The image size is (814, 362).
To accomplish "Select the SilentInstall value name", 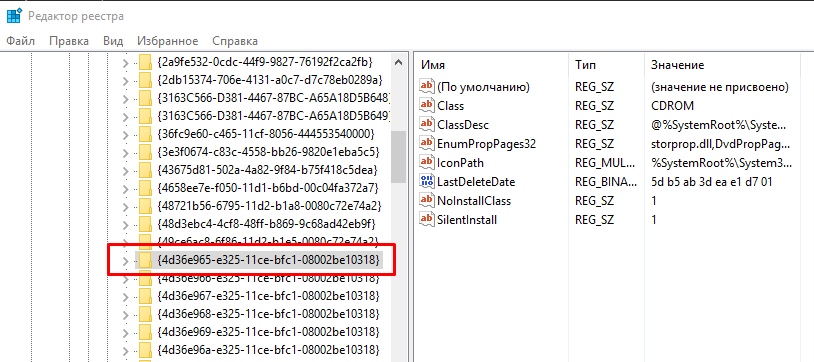I will click(467, 220).
